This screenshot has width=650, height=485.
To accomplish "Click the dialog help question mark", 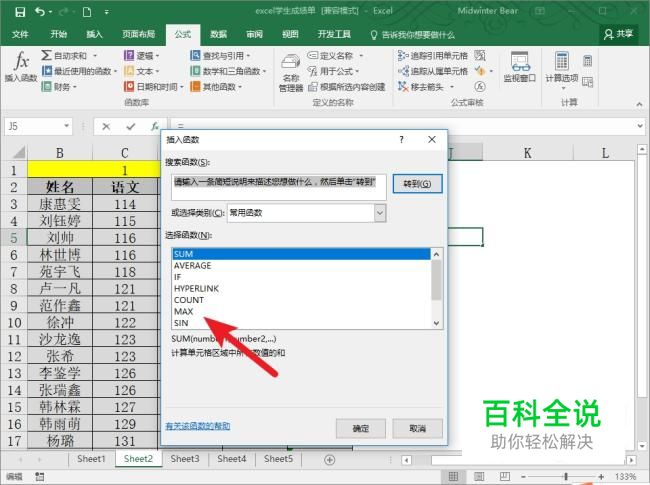I will click(x=401, y=140).
